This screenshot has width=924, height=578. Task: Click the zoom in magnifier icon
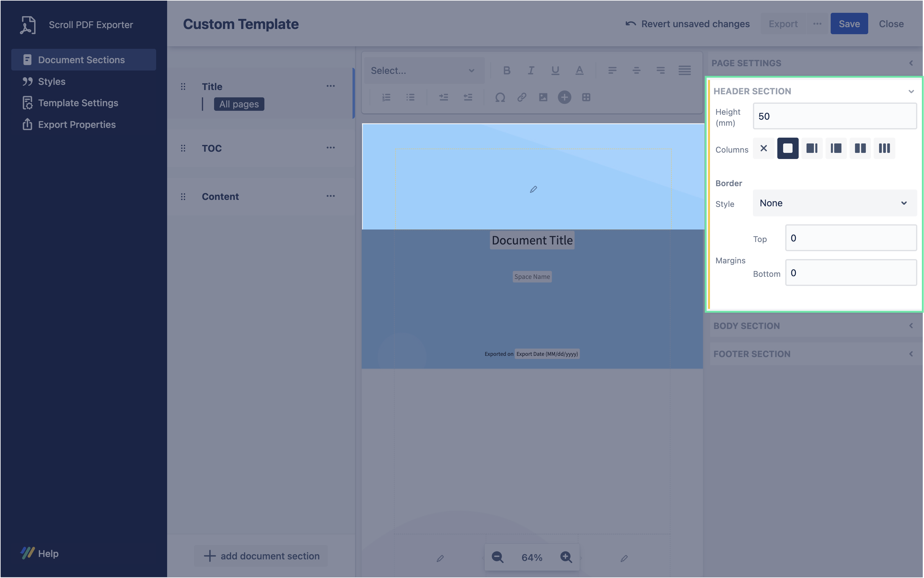(566, 557)
